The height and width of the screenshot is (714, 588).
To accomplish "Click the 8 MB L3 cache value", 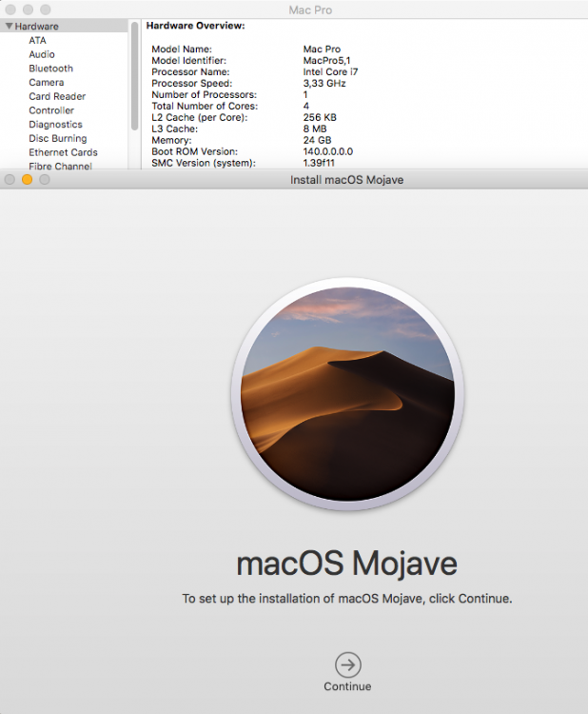I will click(x=315, y=129).
